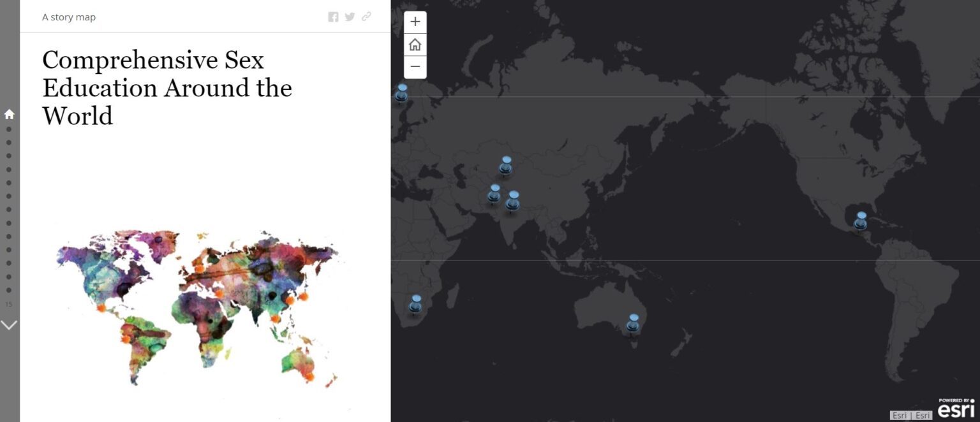
Task: Zoom in on the map
Action: (415, 22)
